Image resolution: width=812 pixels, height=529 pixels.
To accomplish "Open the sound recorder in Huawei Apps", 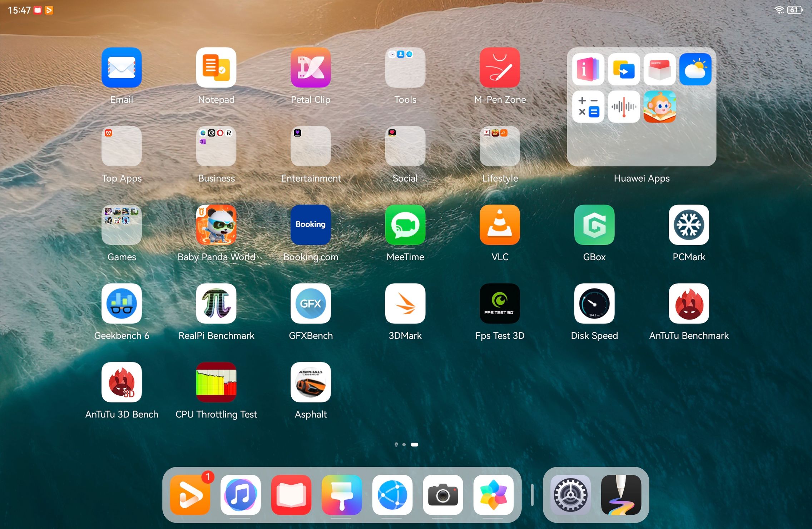I will click(x=624, y=107).
